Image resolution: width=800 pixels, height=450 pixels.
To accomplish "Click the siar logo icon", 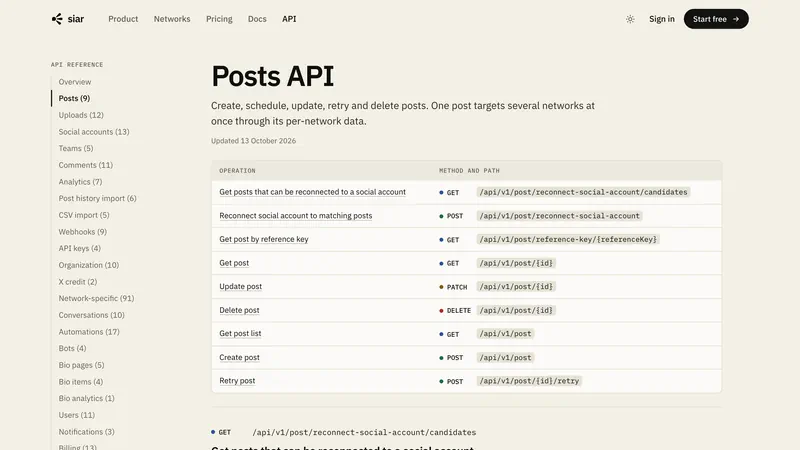I will click(x=57, y=19).
